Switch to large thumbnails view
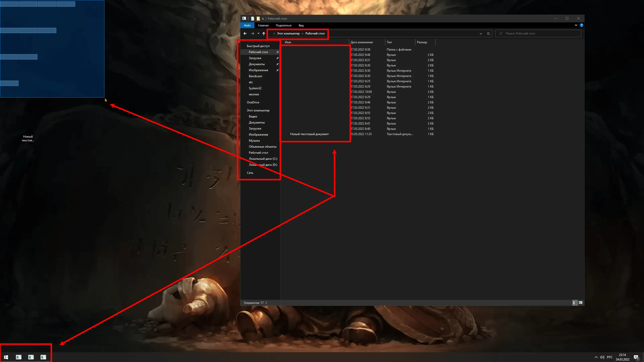Screen dimensions: 644x362 point(580,303)
